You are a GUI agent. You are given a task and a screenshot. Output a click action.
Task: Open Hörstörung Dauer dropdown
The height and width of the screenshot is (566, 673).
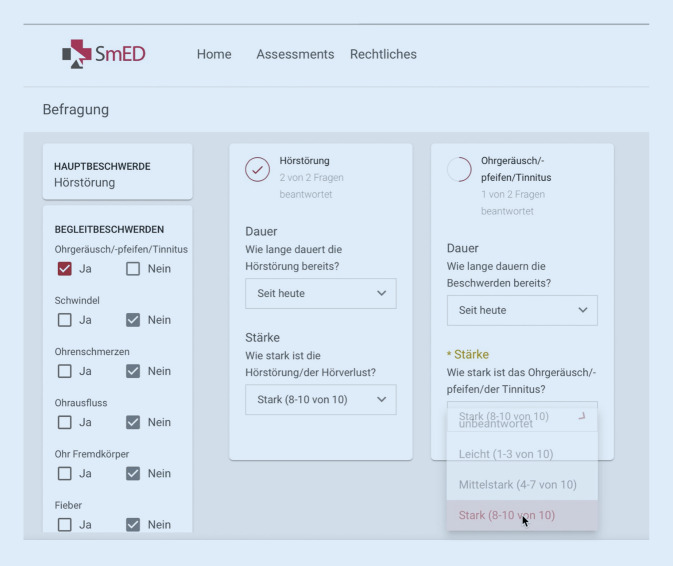(321, 294)
